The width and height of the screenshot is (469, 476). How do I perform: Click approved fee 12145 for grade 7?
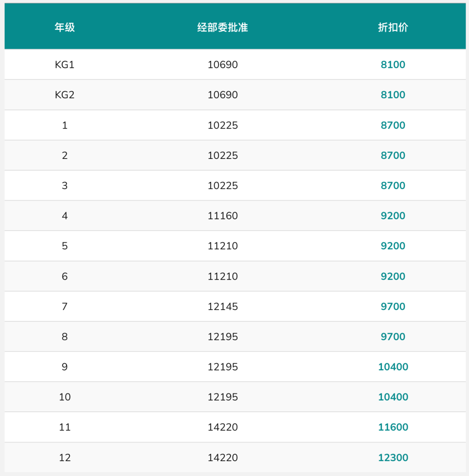point(222,307)
